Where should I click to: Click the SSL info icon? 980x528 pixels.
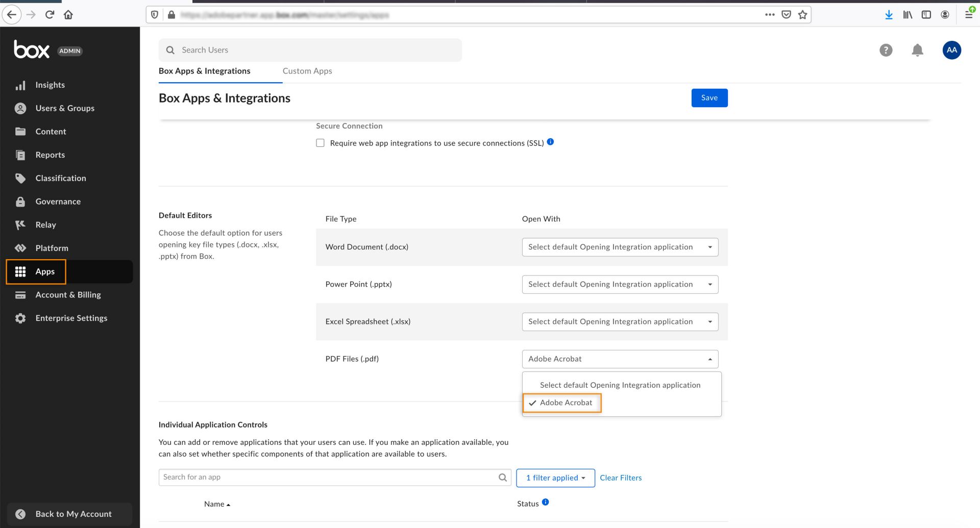coord(550,142)
